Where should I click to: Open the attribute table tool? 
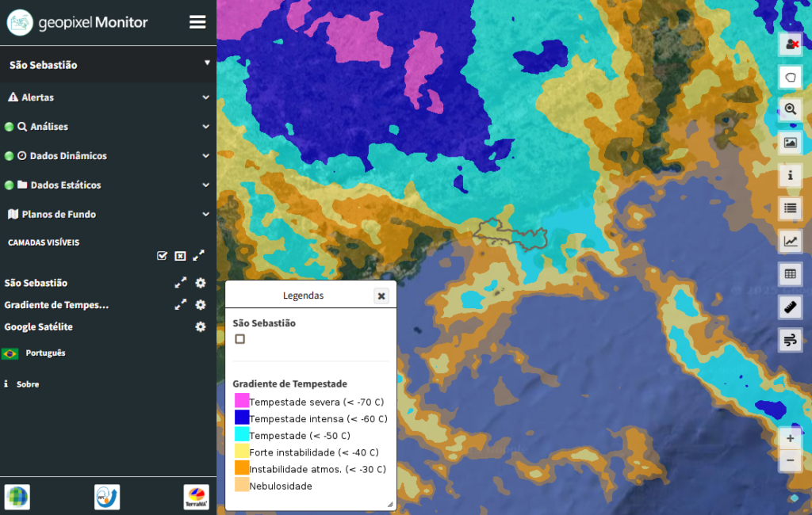click(790, 274)
